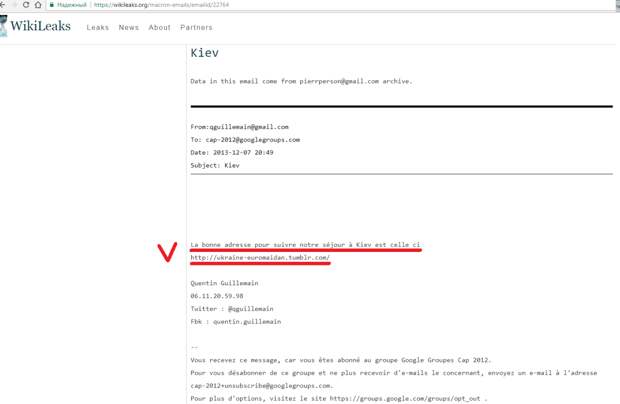Open the WikiLeaks home title link
Screen dimensions: 620x404
[40, 26]
